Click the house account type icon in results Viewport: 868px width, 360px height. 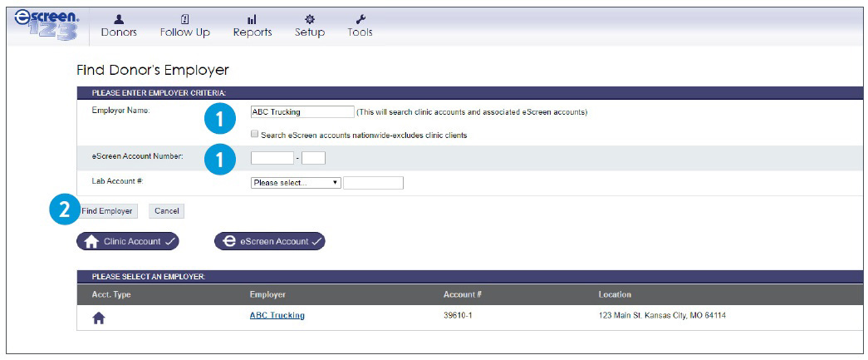coord(98,318)
